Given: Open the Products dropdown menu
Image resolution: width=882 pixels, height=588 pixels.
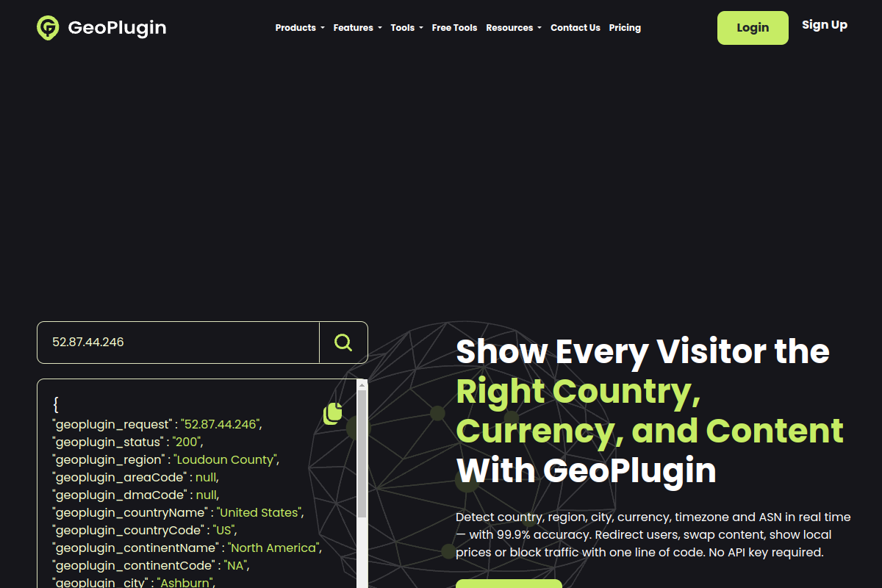Looking at the screenshot, I should coord(300,28).
